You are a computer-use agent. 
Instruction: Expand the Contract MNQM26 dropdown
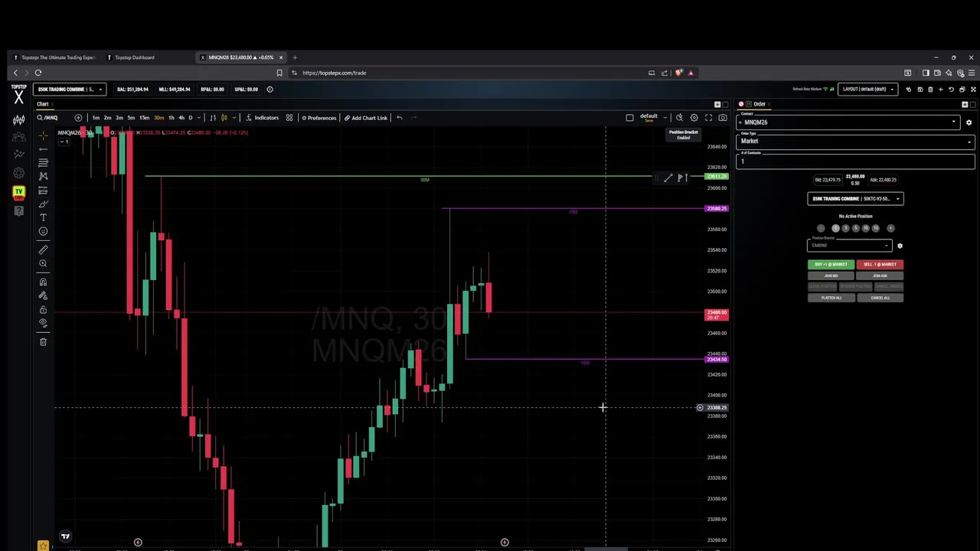[848, 122]
